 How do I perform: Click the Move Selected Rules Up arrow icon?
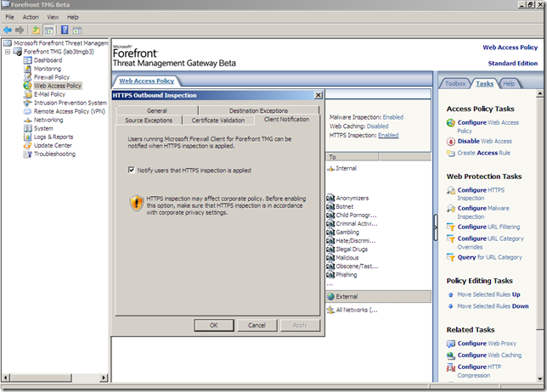451,294
